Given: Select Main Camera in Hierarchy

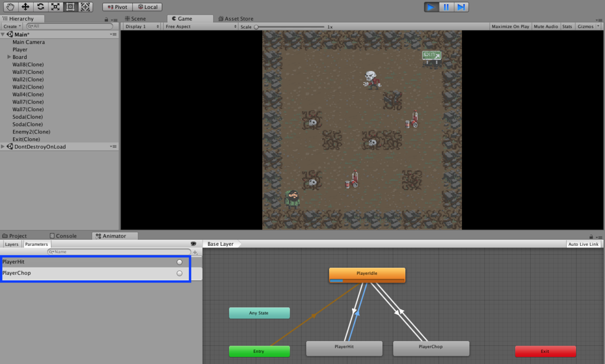Looking at the screenshot, I should click(28, 42).
